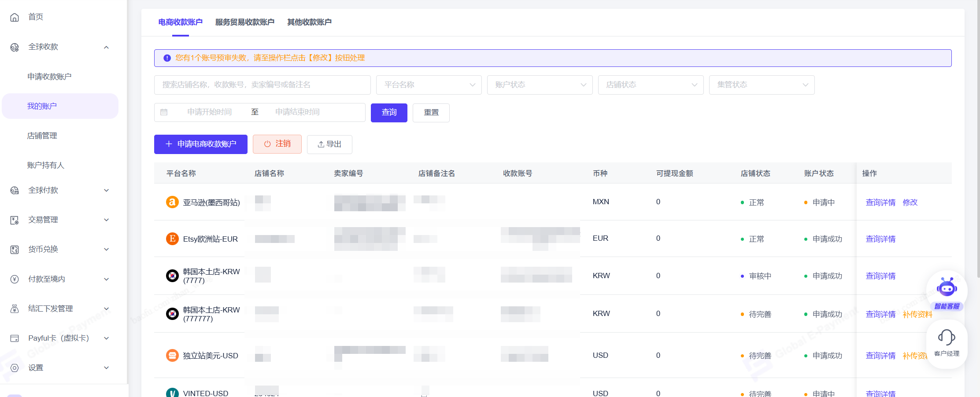980x397 pixels.
Task: Click the Etsy logo icon in table
Action: coord(172,239)
